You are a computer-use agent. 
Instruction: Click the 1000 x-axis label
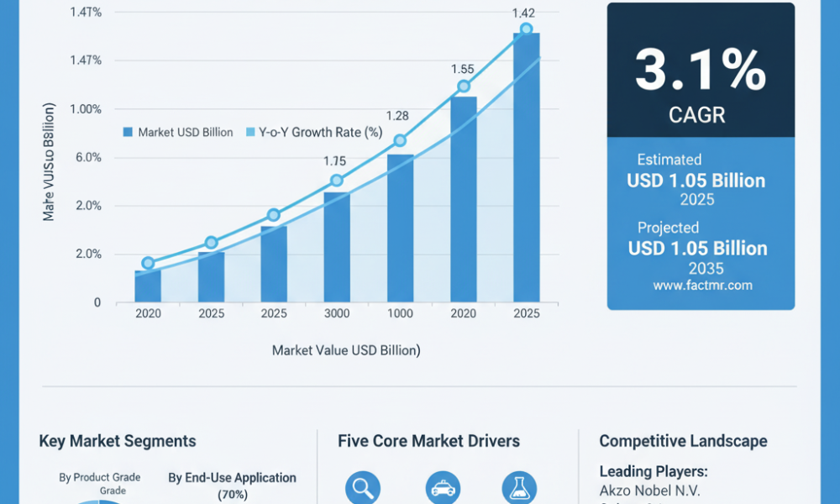point(400,314)
